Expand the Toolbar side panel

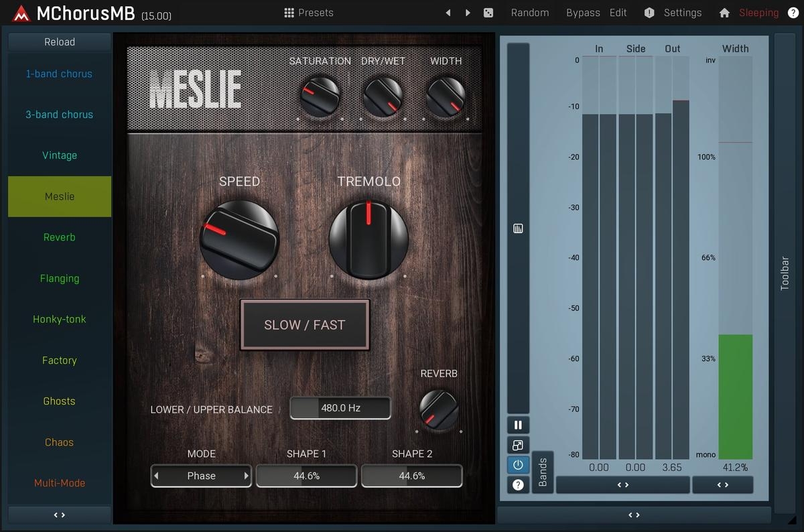785,273
